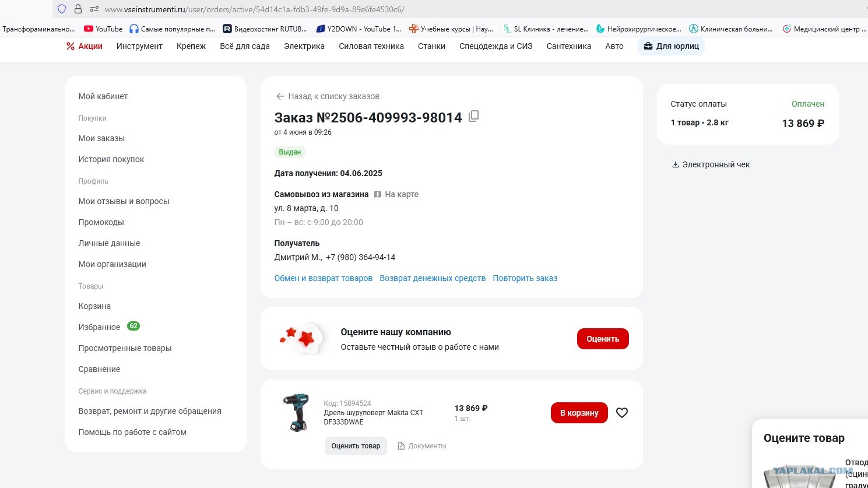Click the padlock site security icon
Screen dimensions: 868x488
point(78,9)
